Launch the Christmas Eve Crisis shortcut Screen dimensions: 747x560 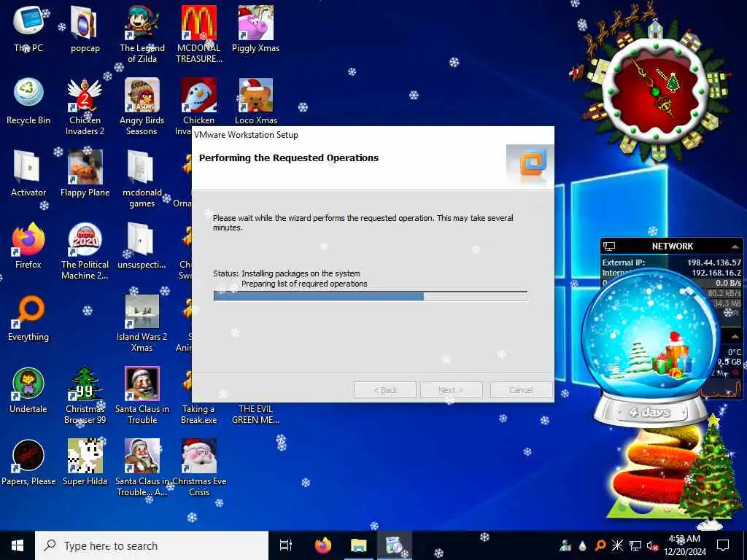pyautogui.click(x=199, y=467)
